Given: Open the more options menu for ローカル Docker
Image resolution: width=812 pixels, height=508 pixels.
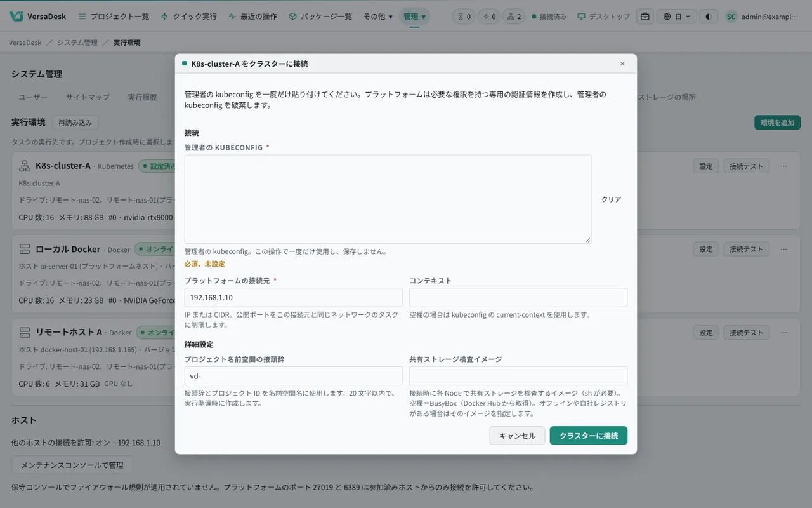Looking at the screenshot, I should pyautogui.click(x=784, y=249).
